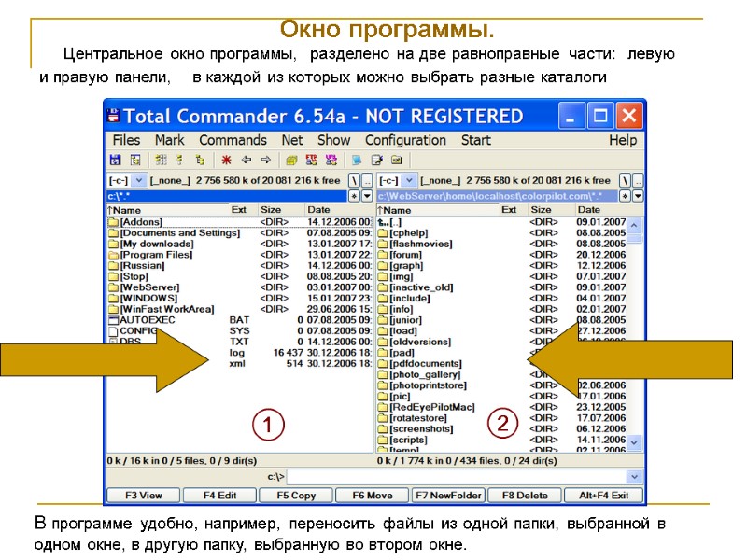Open the Files menu
The width and height of the screenshot is (747, 560).
126,140
